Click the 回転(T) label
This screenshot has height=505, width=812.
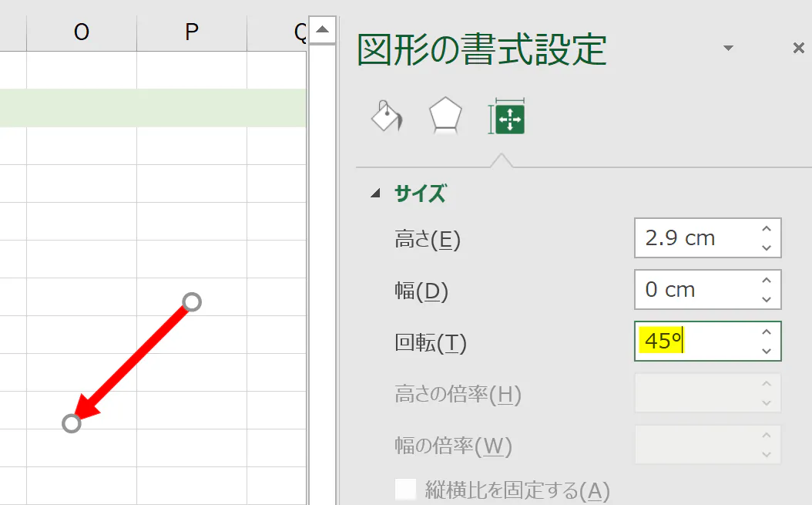click(x=431, y=343)
